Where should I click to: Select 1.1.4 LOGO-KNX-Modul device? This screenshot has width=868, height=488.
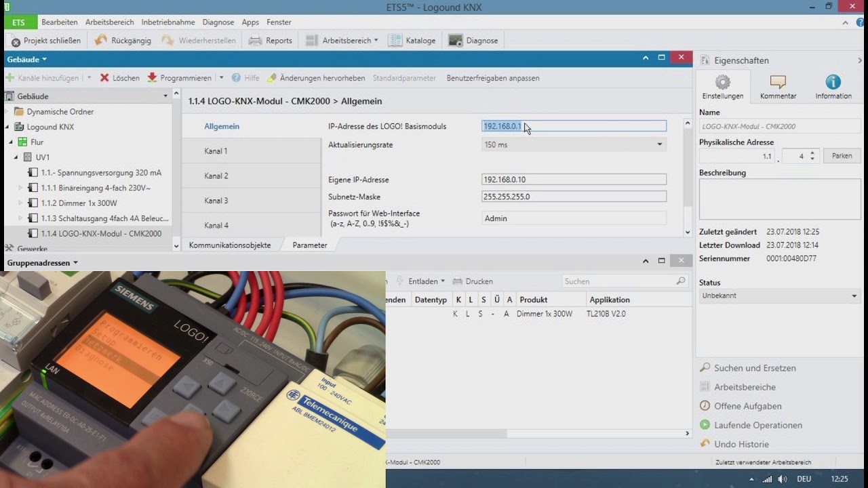tap(94, 233)
